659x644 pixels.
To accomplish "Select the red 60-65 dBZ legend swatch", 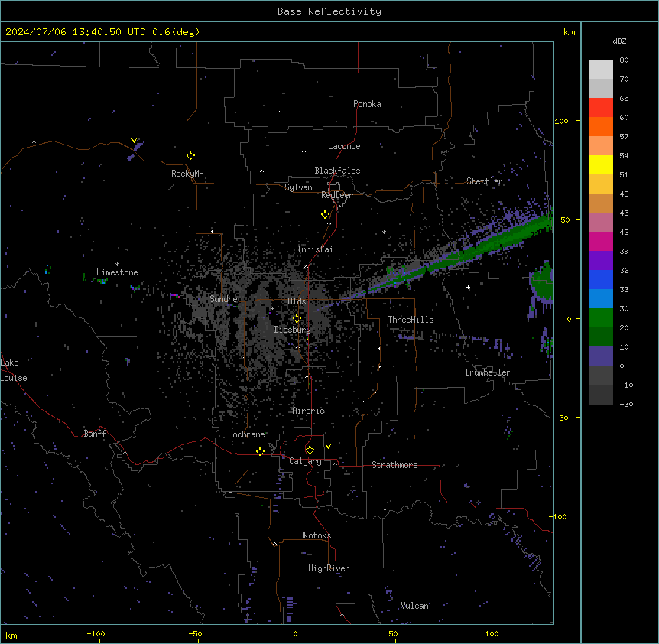I will pos(601,108).
